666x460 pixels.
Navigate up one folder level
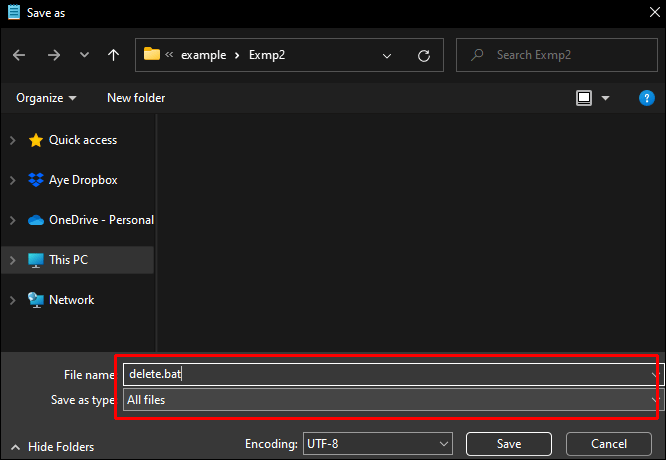coord(113,55)
